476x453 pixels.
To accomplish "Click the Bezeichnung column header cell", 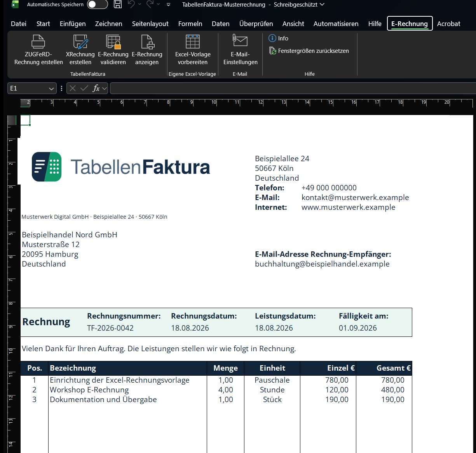I will coord(127,368).
